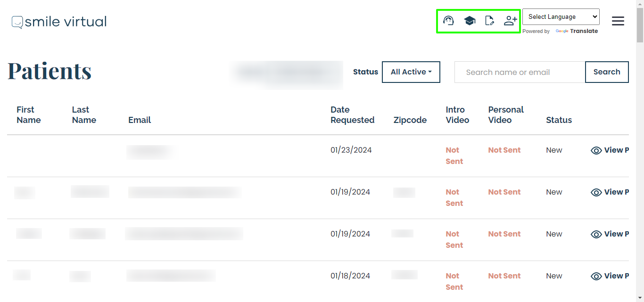
Task: Click the Date Requested column header
Action: coord(352,115)
